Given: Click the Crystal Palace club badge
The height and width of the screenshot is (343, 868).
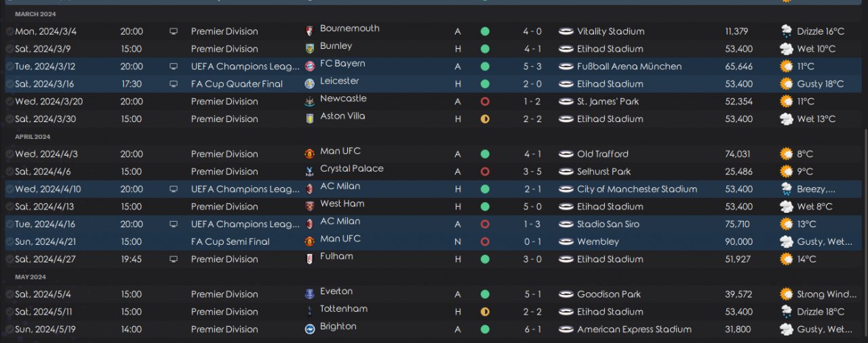Looking at the screenshot, I should (x=311, y=171).
